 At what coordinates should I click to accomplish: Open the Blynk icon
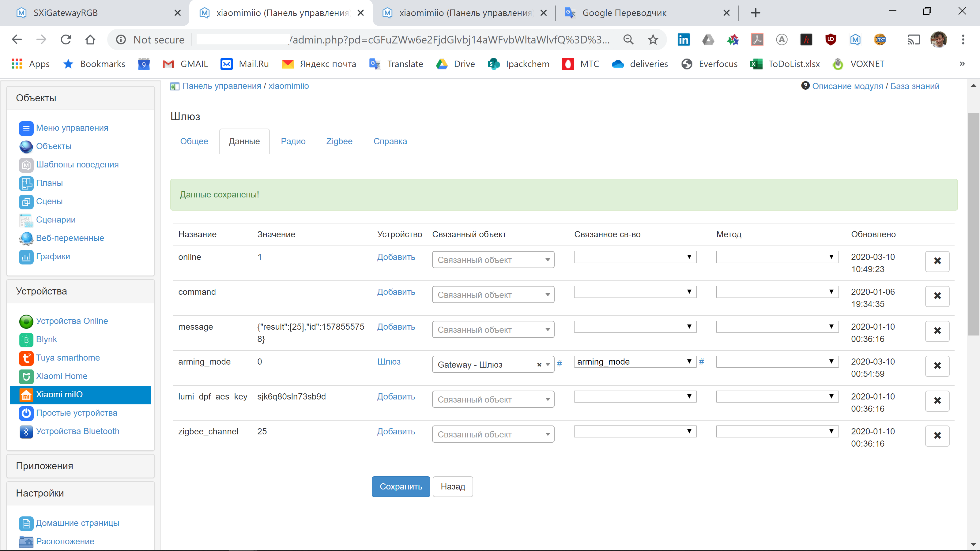coord(26,339)
